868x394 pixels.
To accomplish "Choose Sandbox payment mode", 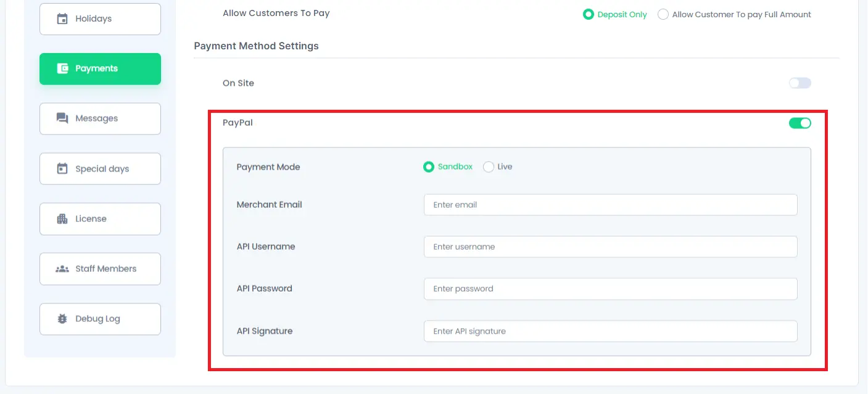I will coord(429,167).
